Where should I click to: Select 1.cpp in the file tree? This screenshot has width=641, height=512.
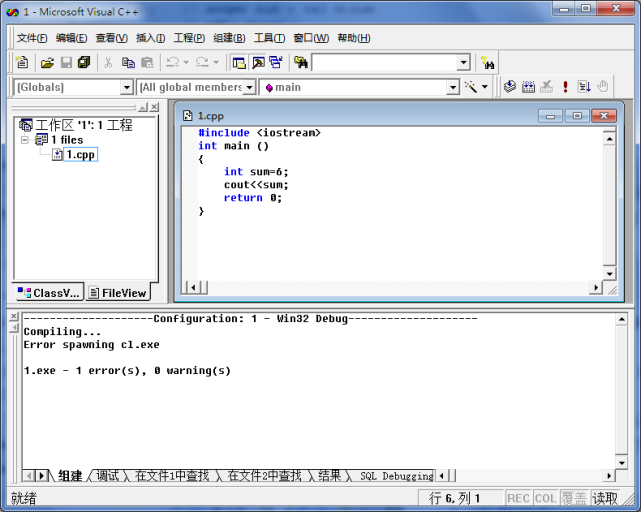[x=81, y=155]
